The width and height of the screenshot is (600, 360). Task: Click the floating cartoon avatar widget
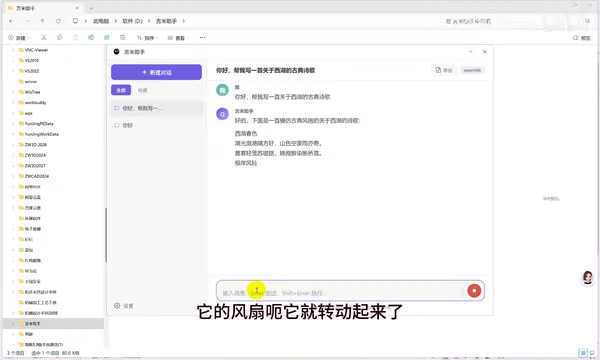tap(588, 277)
